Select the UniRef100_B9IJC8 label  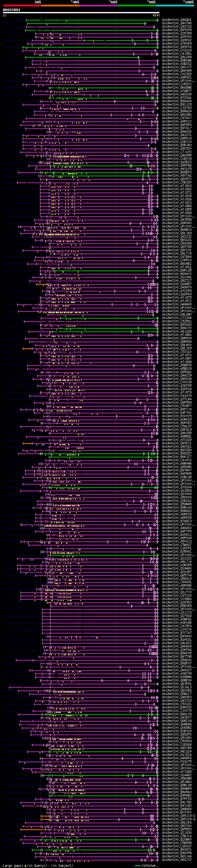point(177,104)
